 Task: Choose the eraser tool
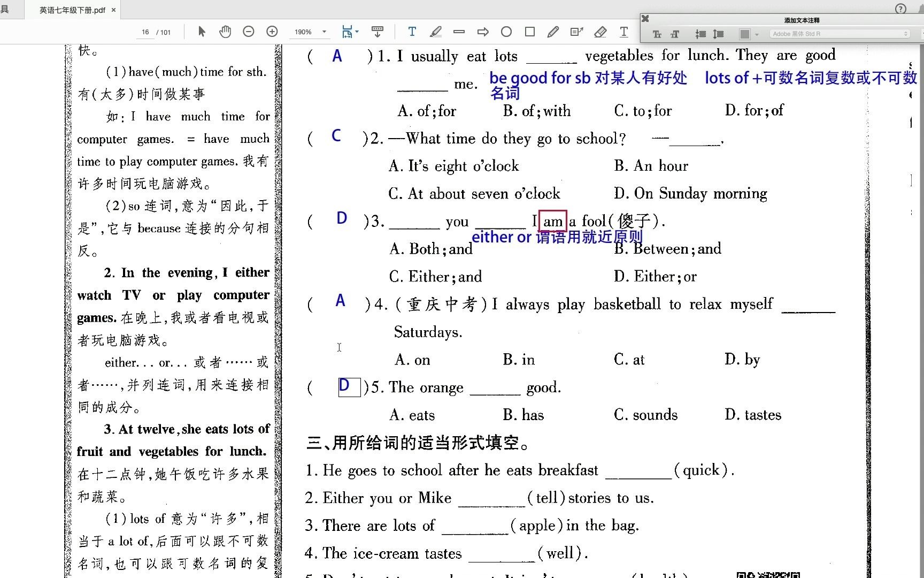click(600, 32)
